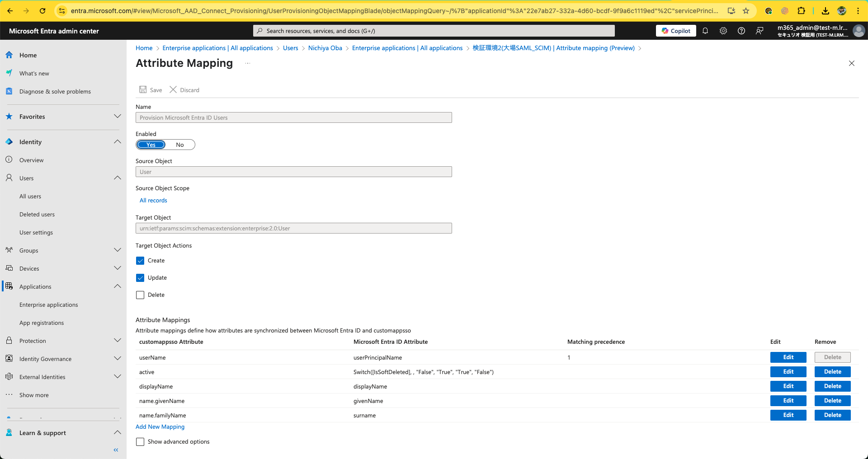Click All records scope link
This screenshot has width=868, height=459.
[x=153, y=200]
